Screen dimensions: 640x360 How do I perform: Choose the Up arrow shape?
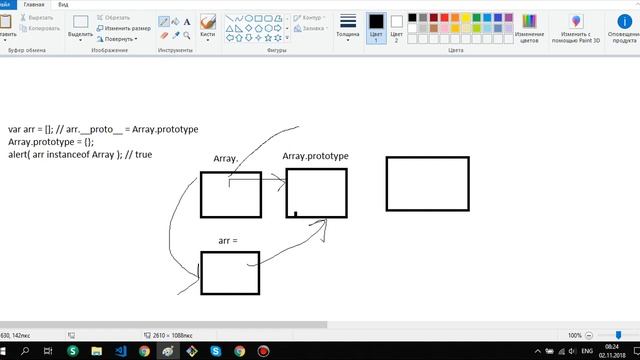click(x=239, y=38)
